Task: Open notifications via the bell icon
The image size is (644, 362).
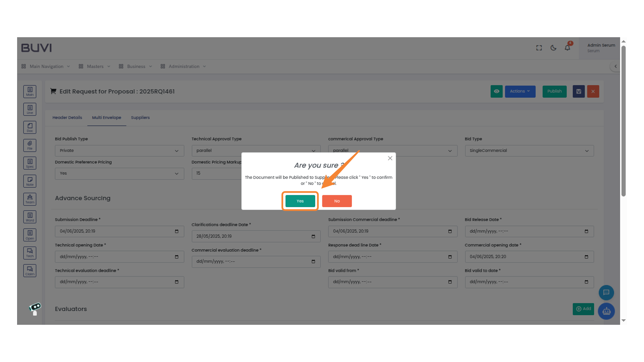Action: (x=567, y=48)
